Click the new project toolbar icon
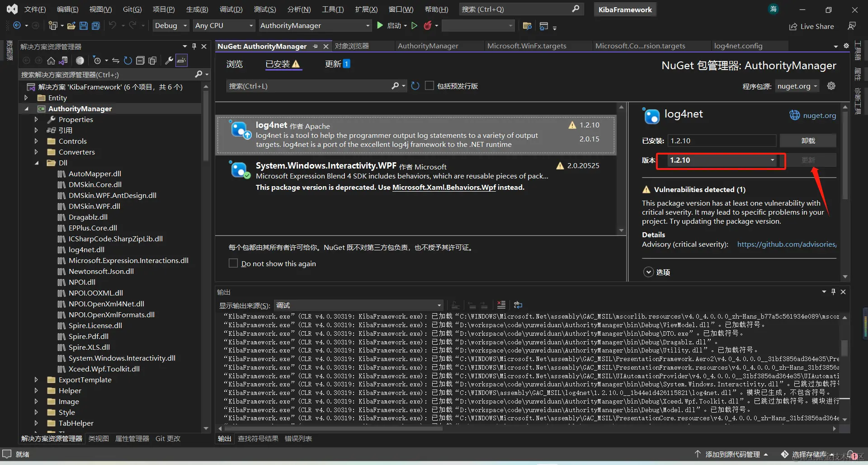Image resolution: width=868 pixels, height=465 pixels. click(x=53, y=26)
